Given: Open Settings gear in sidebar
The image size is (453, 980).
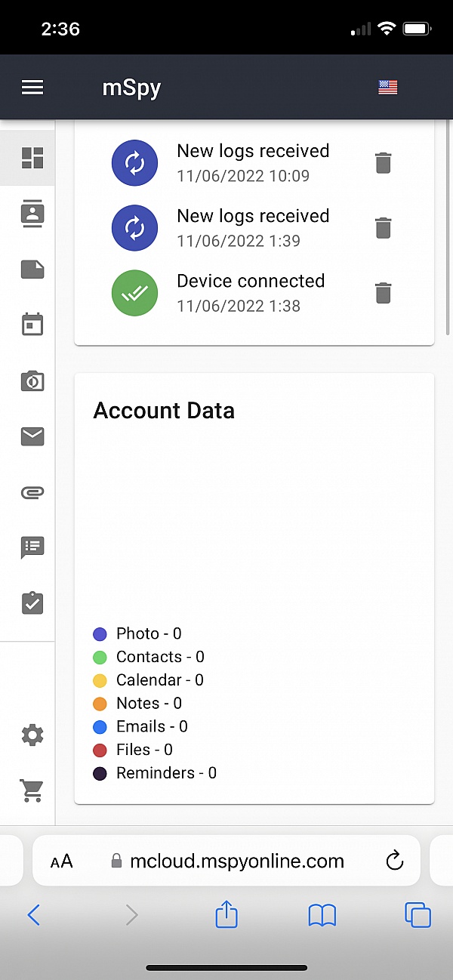Looking at the screenshot, I should pos(32,735).
